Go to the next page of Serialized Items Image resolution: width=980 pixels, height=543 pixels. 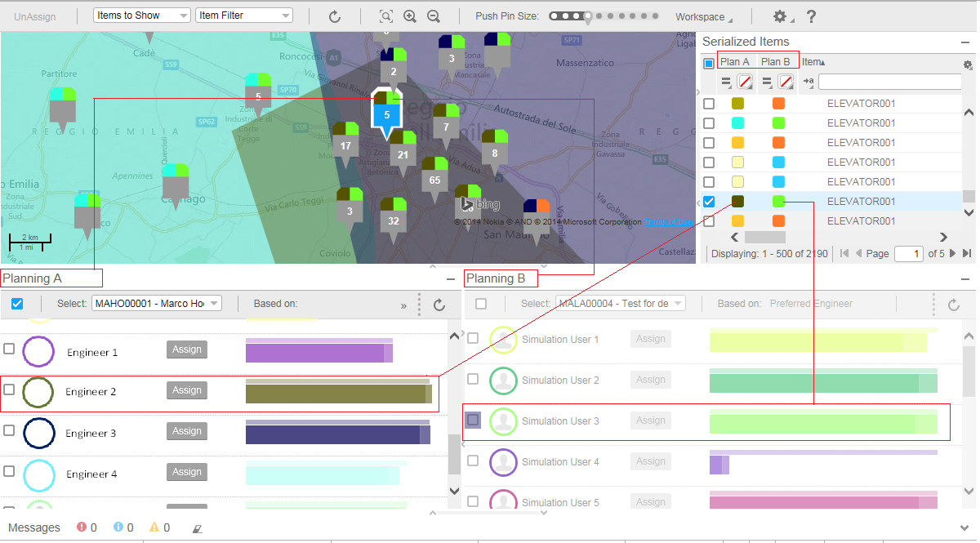point(952,254)
